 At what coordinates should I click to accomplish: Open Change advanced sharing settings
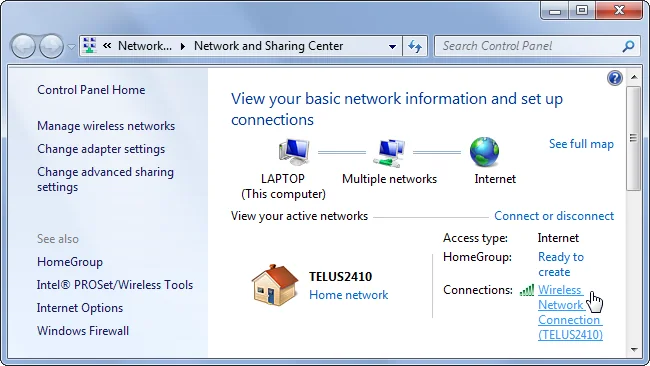105,179
